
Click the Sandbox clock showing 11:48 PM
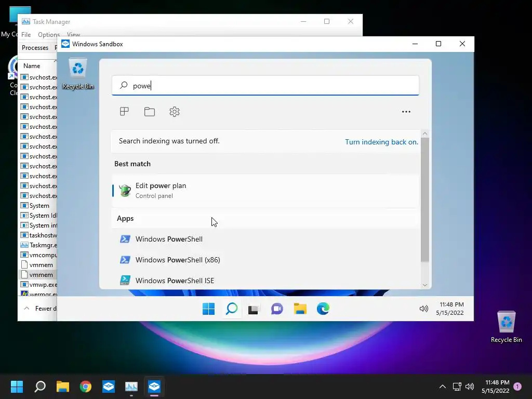(x=450, y=309)
